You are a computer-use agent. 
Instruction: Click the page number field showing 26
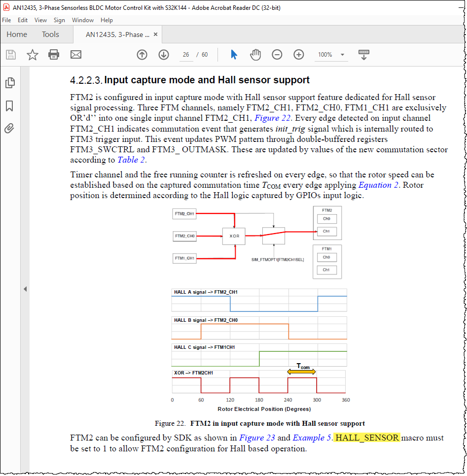coord(186,55)
